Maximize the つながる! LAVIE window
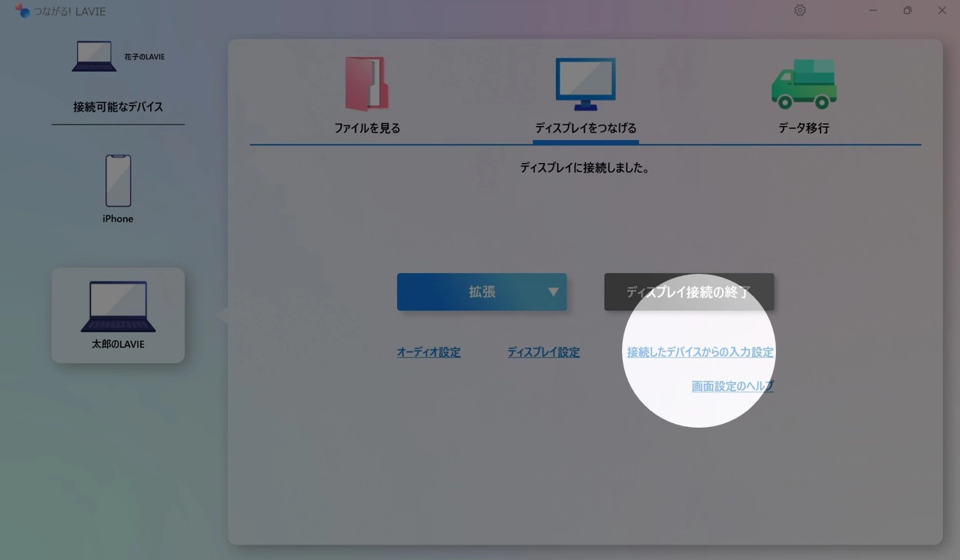The height and width of the screenshot is (560, 960). coord(908,11)
